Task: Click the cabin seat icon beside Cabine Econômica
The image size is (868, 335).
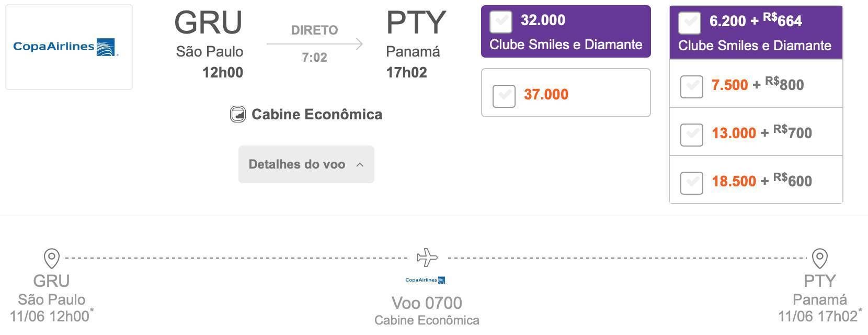Action: click(238, 114)
